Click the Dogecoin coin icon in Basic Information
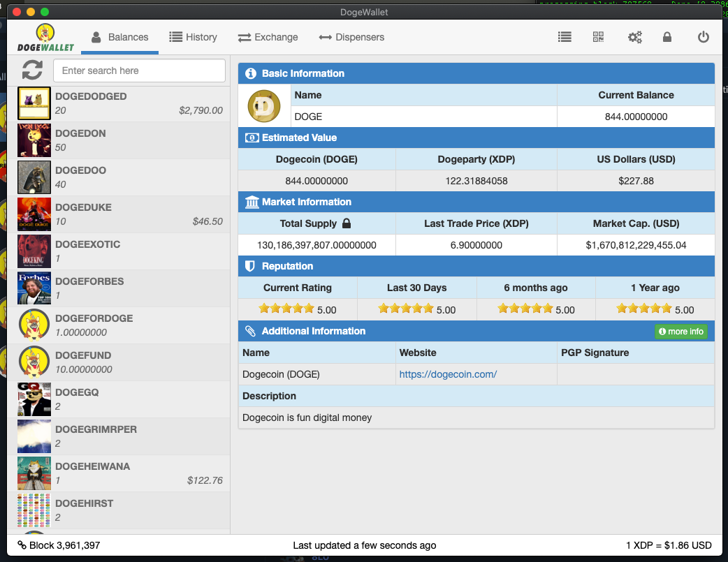728x562 pixels. [x=263, y=106]
